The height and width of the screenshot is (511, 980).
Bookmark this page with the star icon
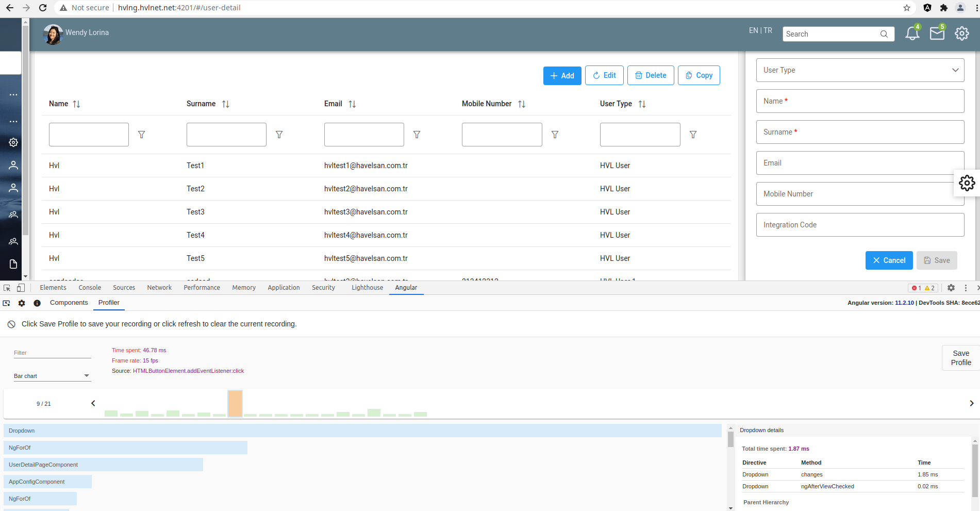[x=907, y=8]
